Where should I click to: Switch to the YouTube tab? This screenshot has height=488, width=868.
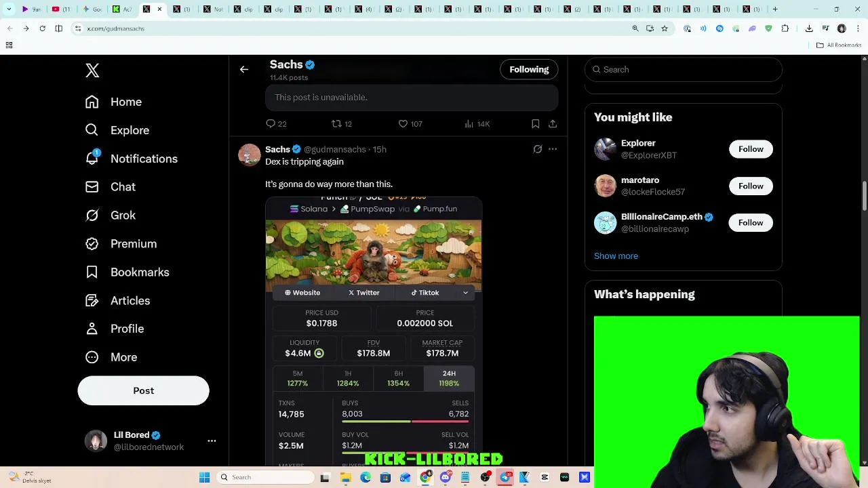[62, 9]
